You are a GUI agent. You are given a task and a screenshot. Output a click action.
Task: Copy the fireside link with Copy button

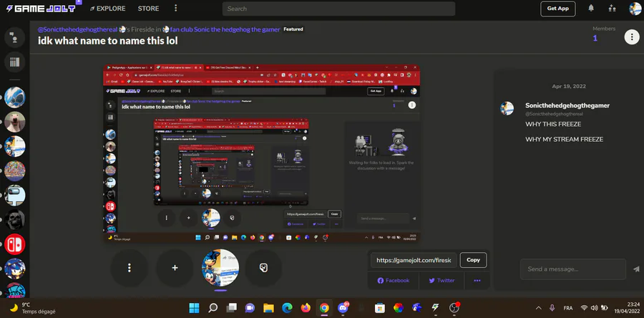tap(473, 260)
